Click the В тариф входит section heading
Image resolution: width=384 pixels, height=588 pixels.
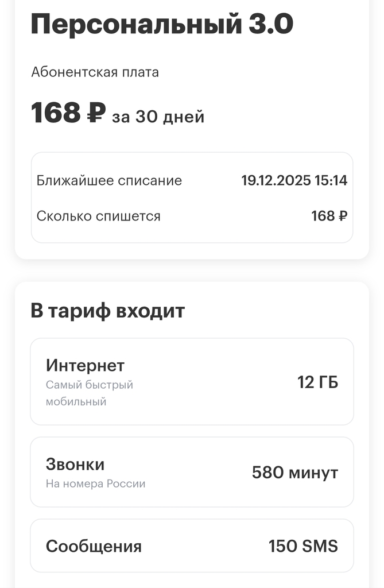coord(107,311)
